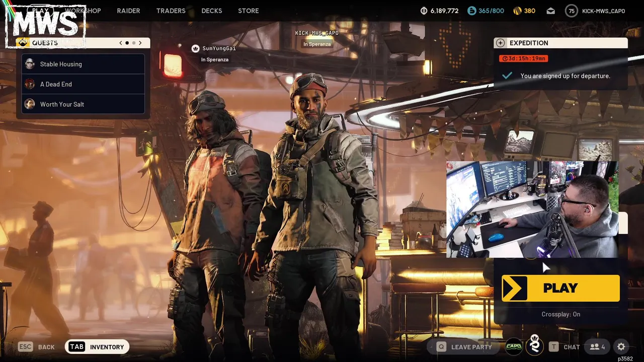Expand the Expedition panel plus icon
This screenshot has width=644, height=362.
500,43
